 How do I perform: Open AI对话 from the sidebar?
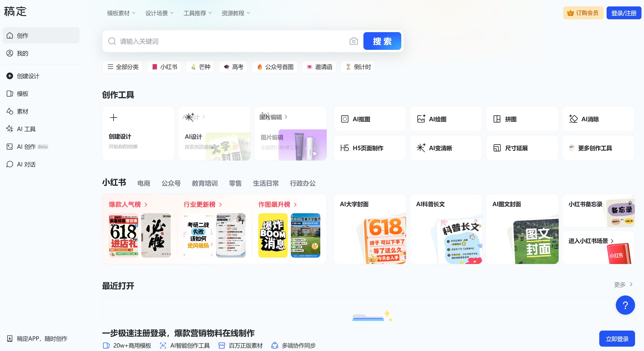(x=26, y=164)
